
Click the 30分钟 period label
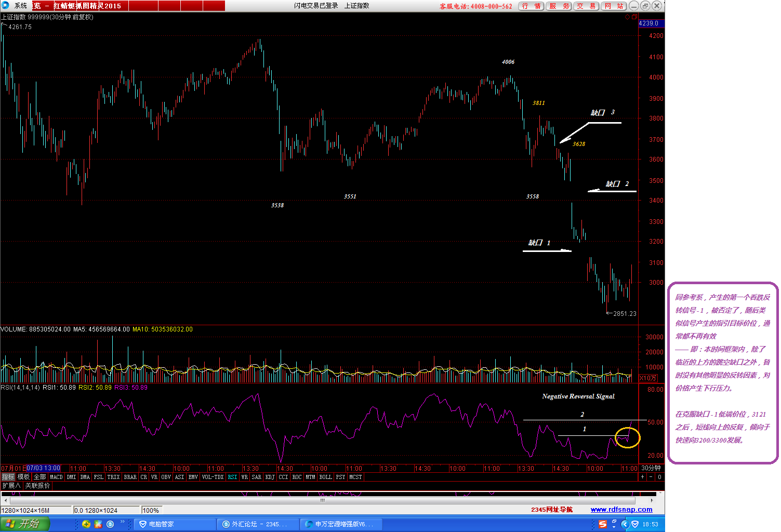(x=651, y=468)
